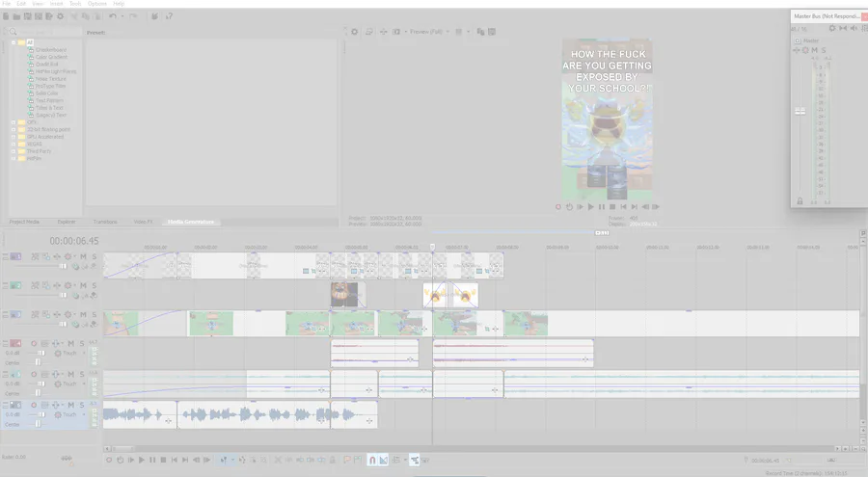Screen dimensions: 868x477
Task: Click the Play button in timeline transport
Action: [x=142, y=460]
